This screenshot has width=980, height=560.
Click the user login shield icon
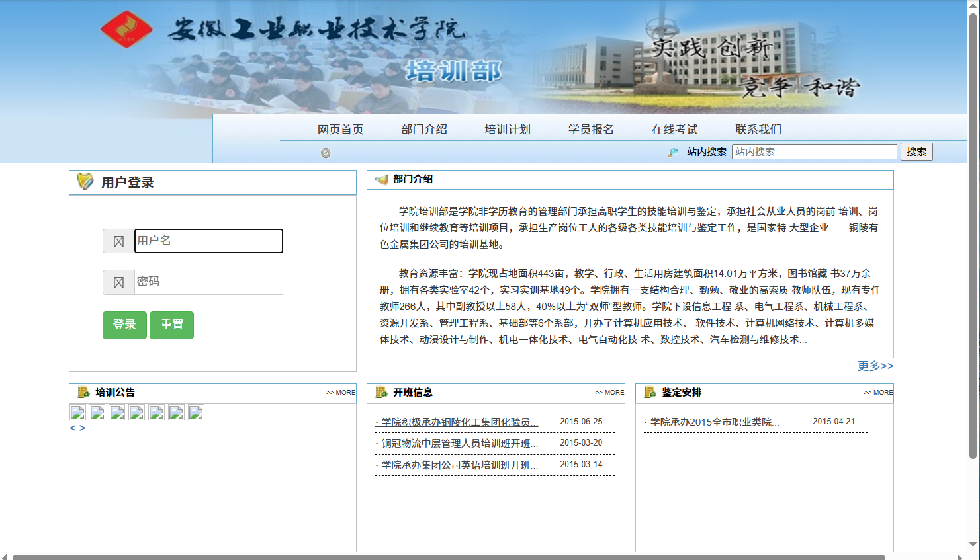point(85,181)
